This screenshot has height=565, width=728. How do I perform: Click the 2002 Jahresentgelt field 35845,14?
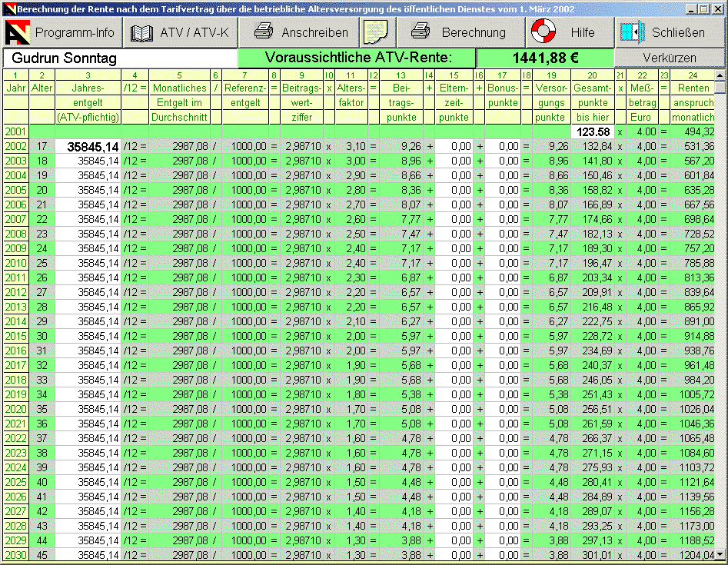click(x=88, y=147)
